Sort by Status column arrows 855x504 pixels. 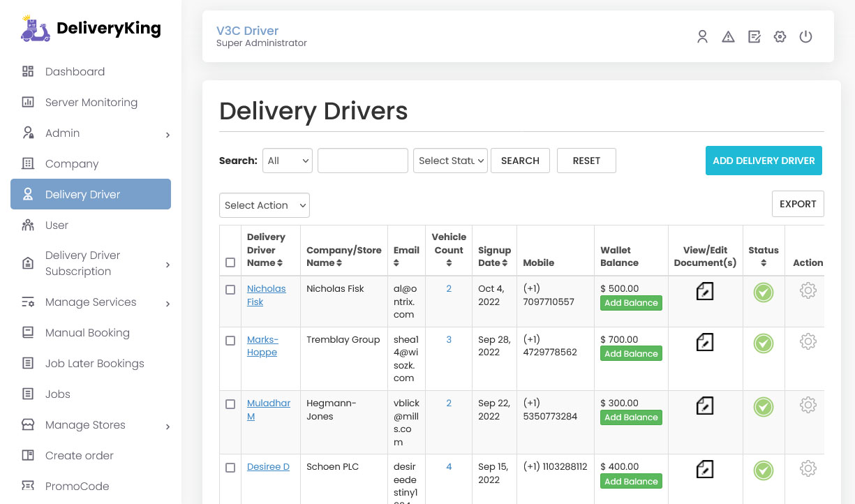pyautogui.click(x=764, y=263)
